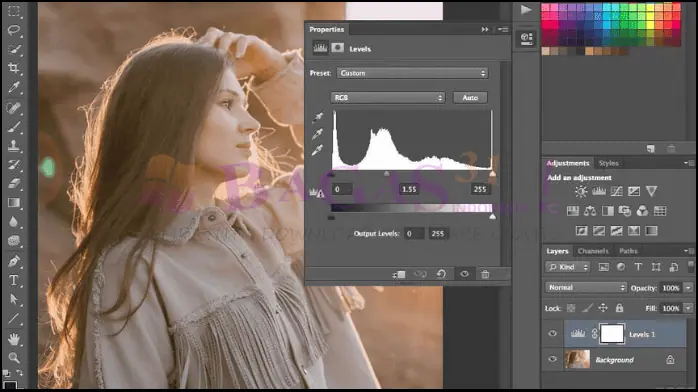Click the Auto levels button
Viewport: 698px width, 392px height.
click(470, 97)
